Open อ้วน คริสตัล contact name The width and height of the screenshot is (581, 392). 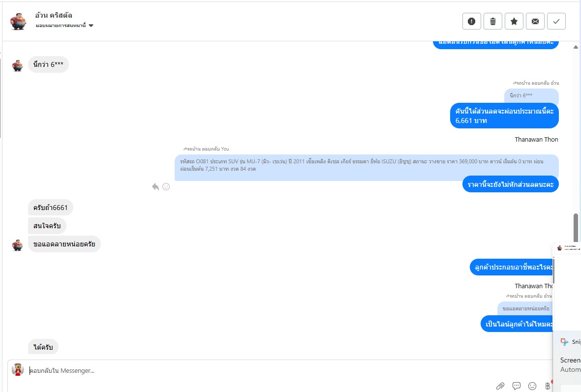pos(54,15)
